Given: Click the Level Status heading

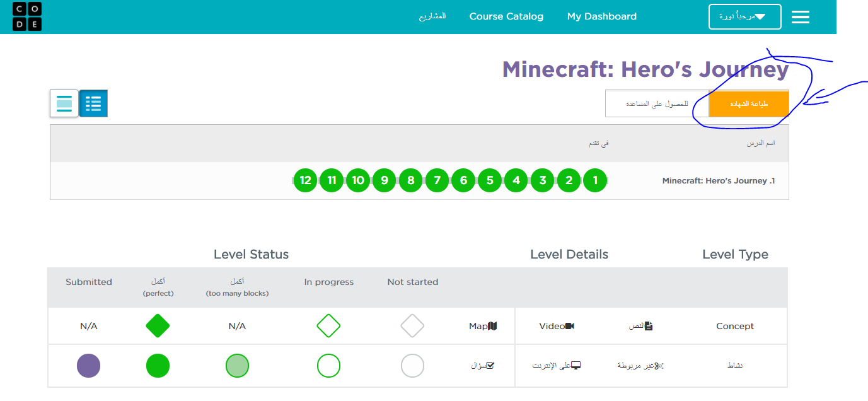Looking at the screenshot, I should pyautogui.click(x=251, y=255).
